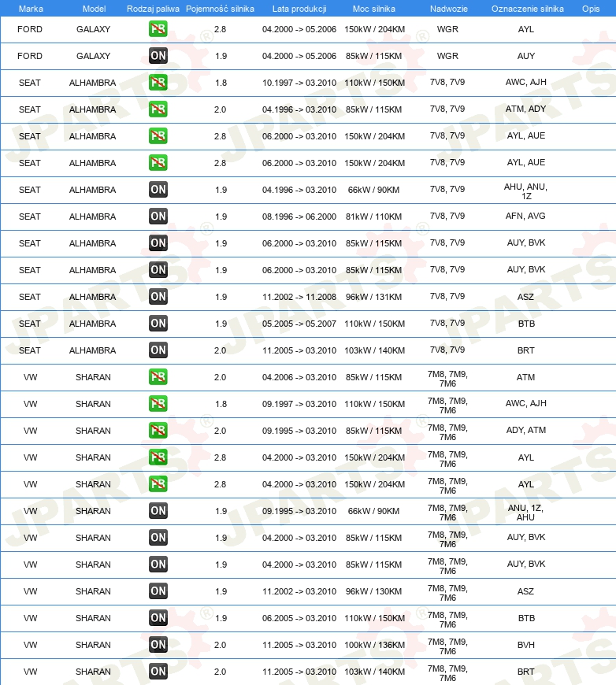Select the date range 08.1996 -> 06.2000
Screen dimensions: 616x685
pos(299,217)
